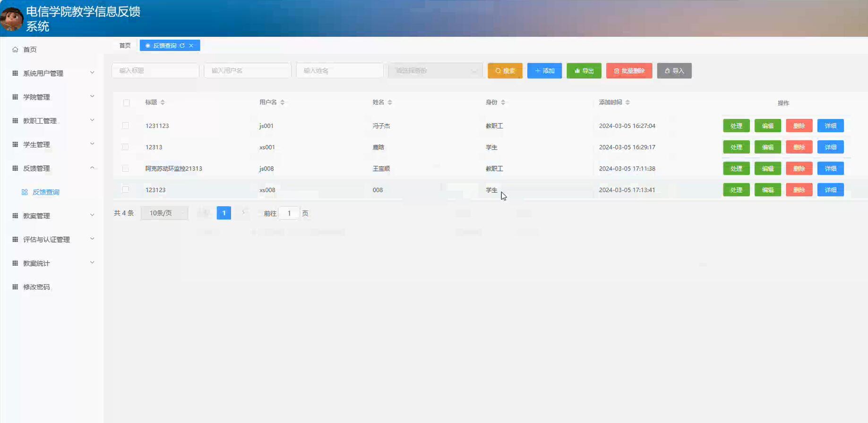868x423 pixels.
Task: Click the go-to page number input
Action: [x=289, y=213]
